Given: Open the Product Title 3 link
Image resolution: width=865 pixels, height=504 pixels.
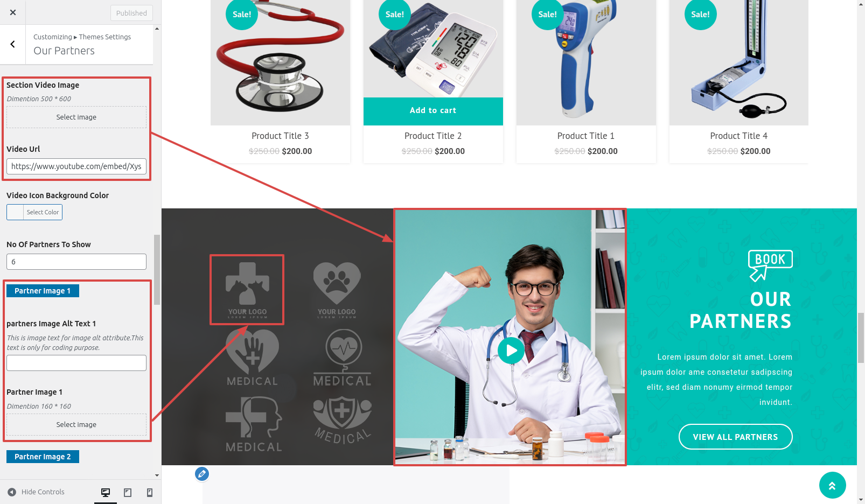Looking at the screenshot, I should (280, 136).
